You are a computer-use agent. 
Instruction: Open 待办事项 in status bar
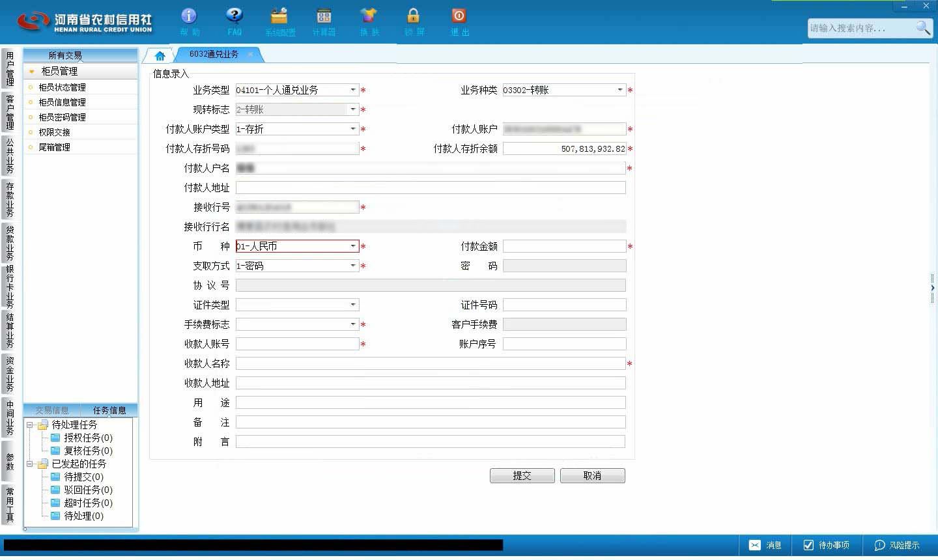point(826,545)
